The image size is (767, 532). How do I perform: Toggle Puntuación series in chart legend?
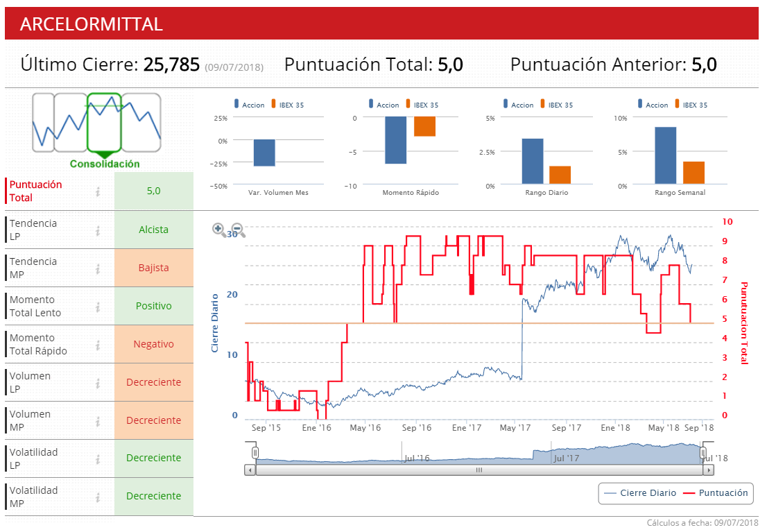tap(716, 493)
